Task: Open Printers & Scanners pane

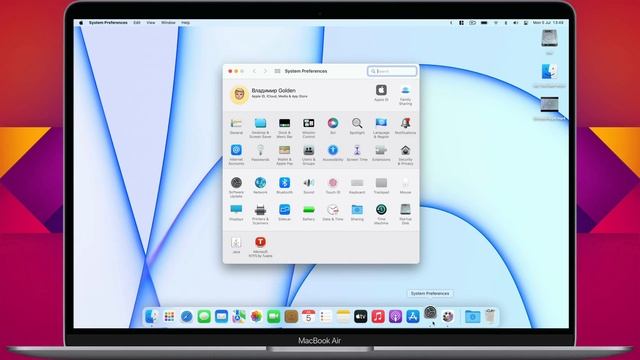Action: click(x=260, y=210)
